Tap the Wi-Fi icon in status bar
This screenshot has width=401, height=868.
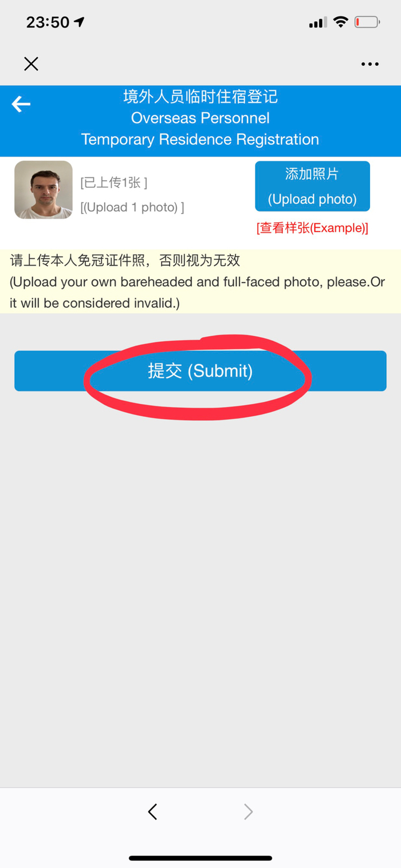click(x=341, y=22)
